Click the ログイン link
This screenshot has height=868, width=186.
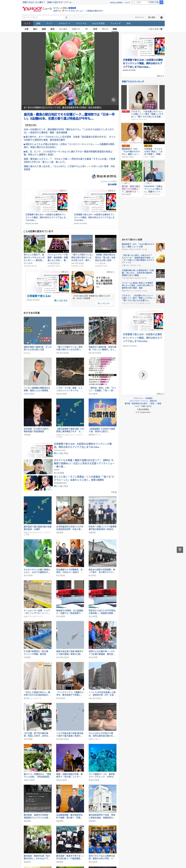click(x=57, y=11)
